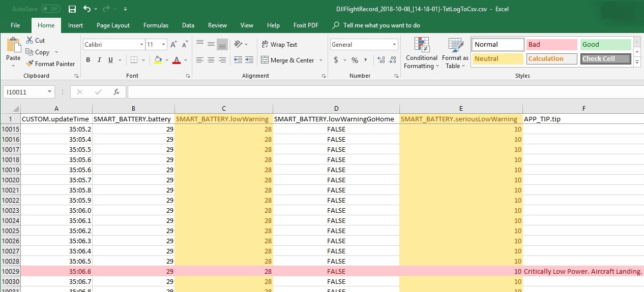Click the Comma Style icon
Screen dimensions: 644x292
pos(366,60)
